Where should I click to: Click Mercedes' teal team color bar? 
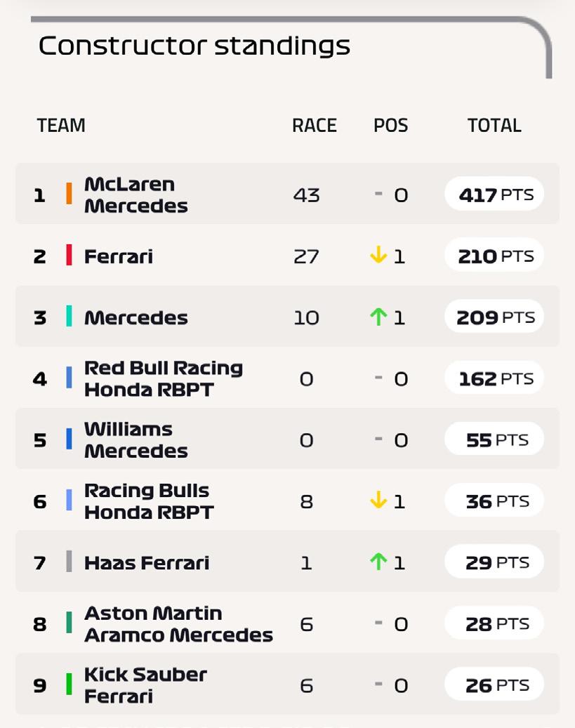point(69,317)
